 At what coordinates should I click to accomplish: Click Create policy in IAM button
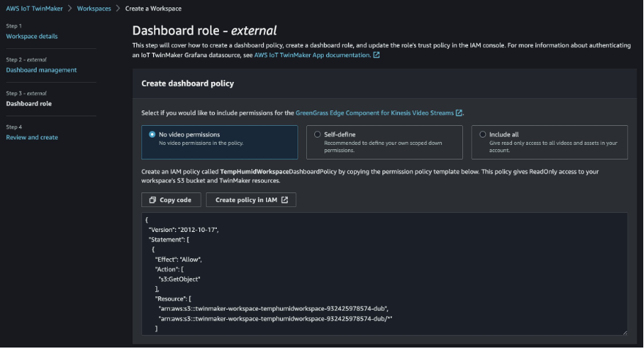(x=251, y=200)
